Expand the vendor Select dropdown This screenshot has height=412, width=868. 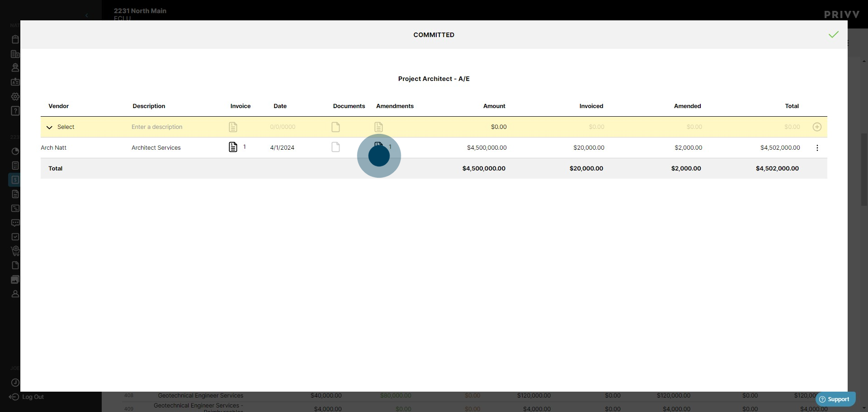click(60, 127)
